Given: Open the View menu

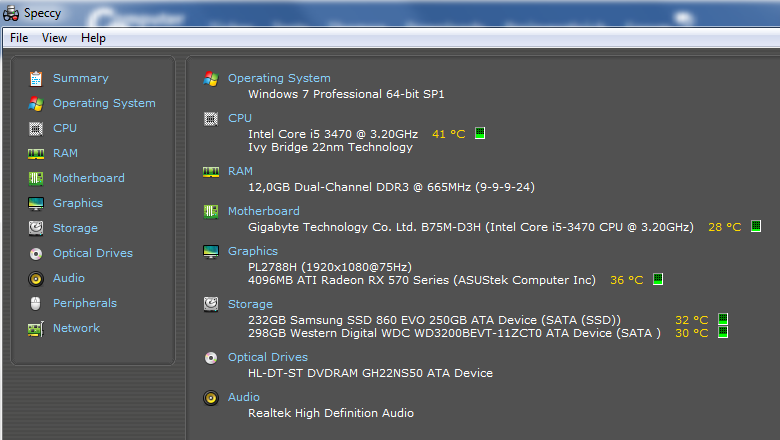Looking at the screenshot, I should [x=54, y=38].
